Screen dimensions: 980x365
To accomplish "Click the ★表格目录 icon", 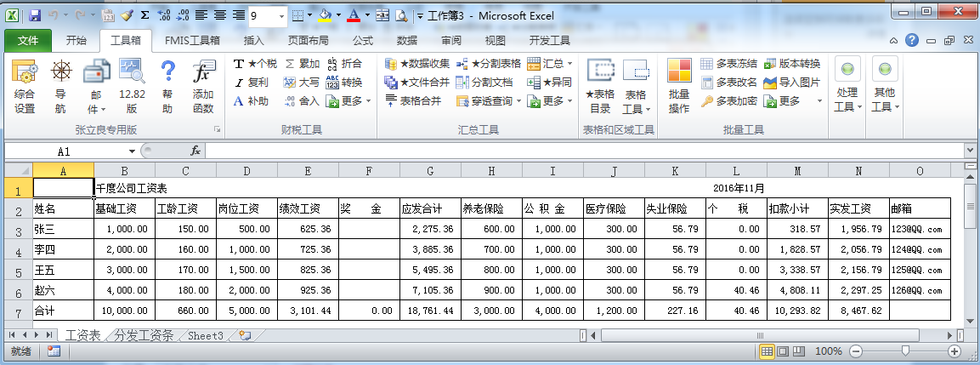I will coord(601,87).
